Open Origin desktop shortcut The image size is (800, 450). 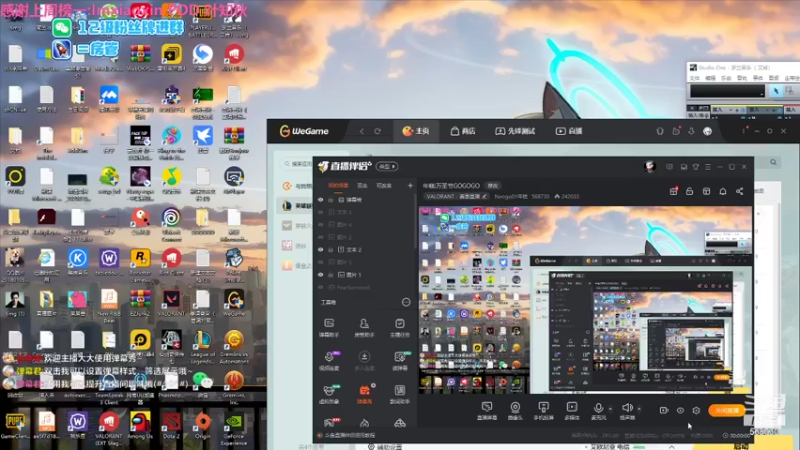point(203,427)
